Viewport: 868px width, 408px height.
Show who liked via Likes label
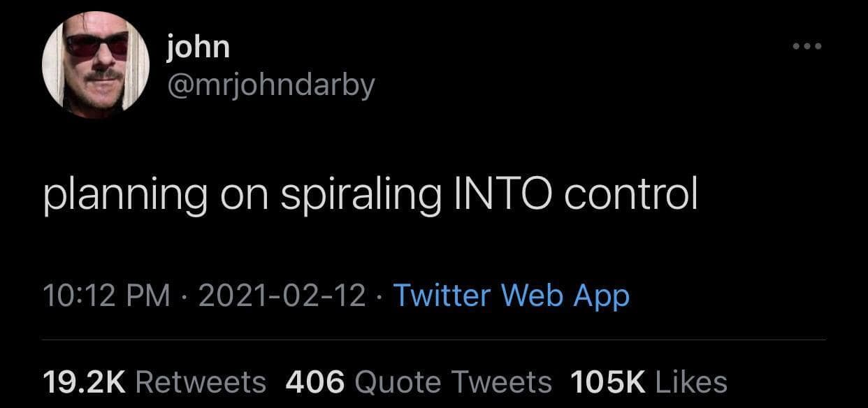tap(690, 382)
